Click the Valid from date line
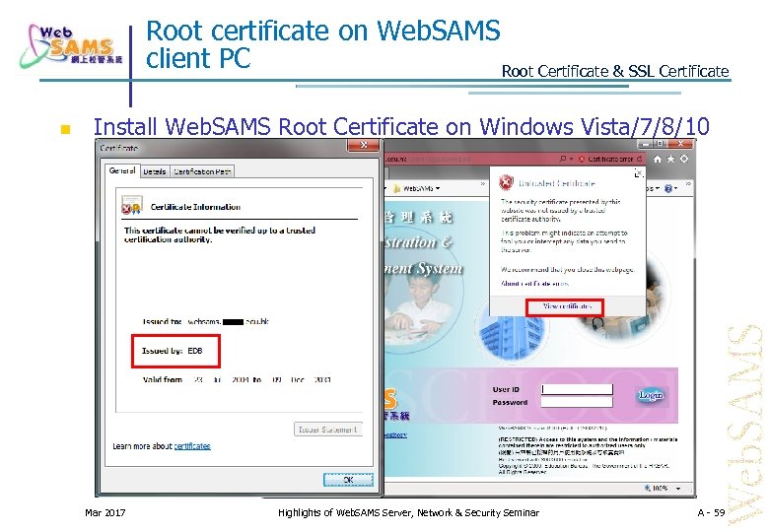The image size is (769, 532). click(x=237, y=379)
